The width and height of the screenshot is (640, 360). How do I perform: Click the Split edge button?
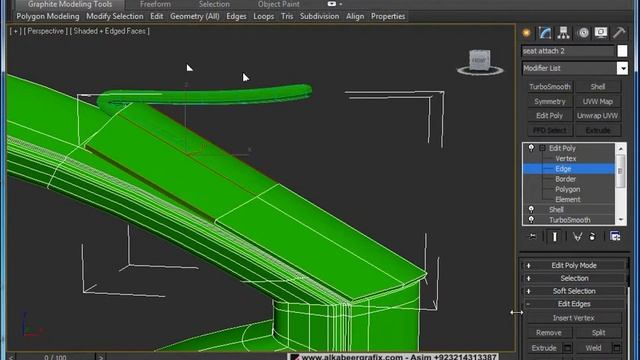(598, 333)
